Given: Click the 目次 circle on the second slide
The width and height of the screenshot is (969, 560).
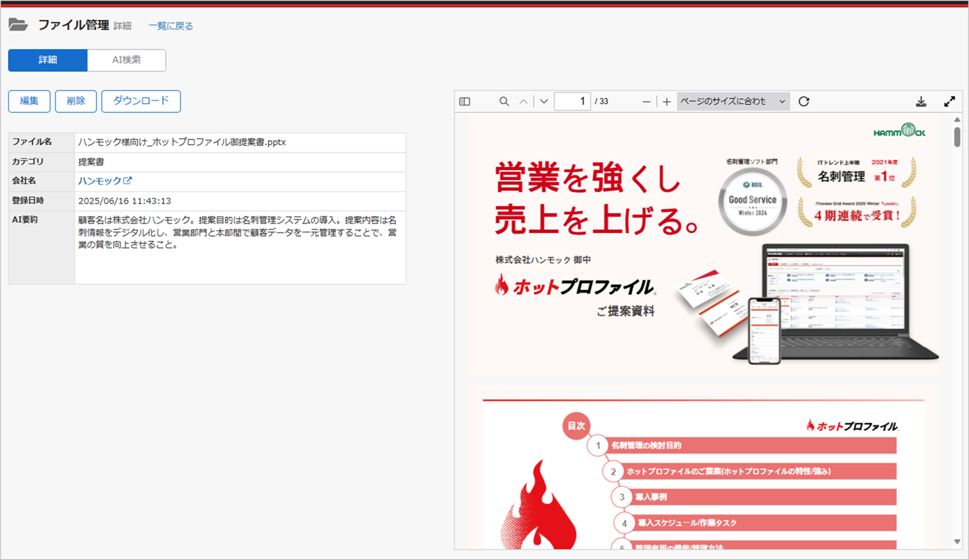Looking at the screenshot, I should 577,426.
